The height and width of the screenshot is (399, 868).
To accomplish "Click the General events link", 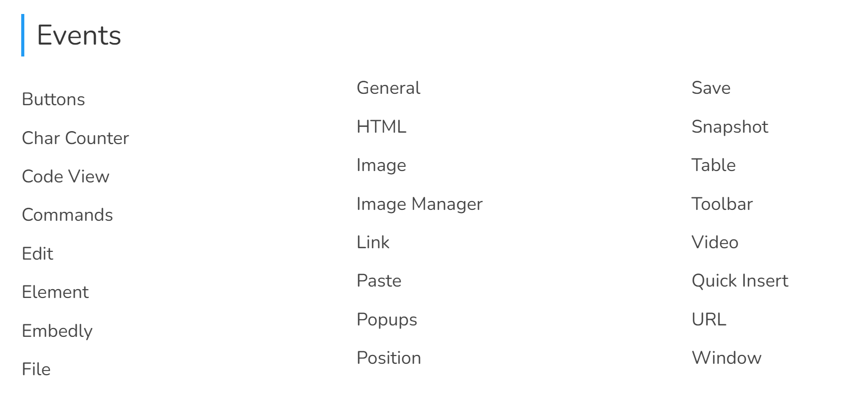I will (388, 88).
